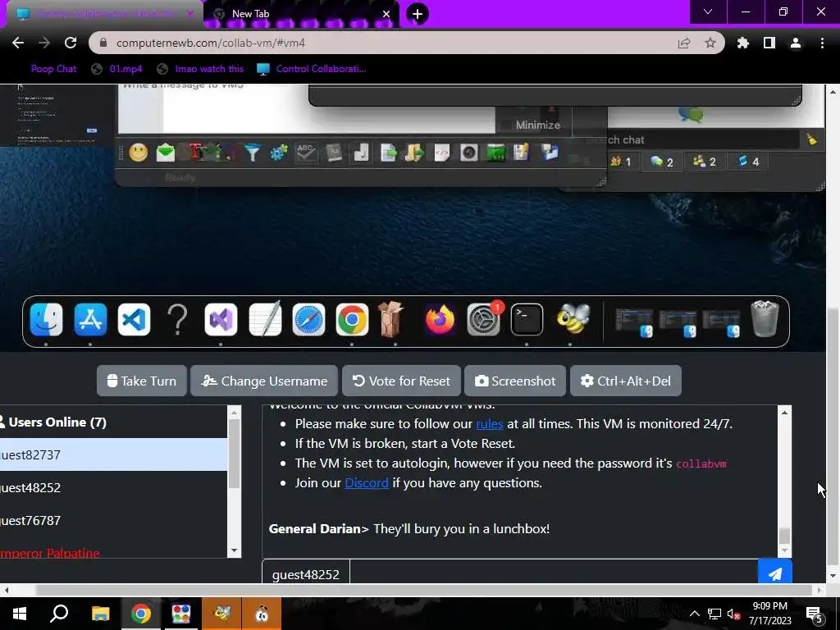Click the Change Username button
This screenshot has width=840, height=630.
(x=264, y=381)
